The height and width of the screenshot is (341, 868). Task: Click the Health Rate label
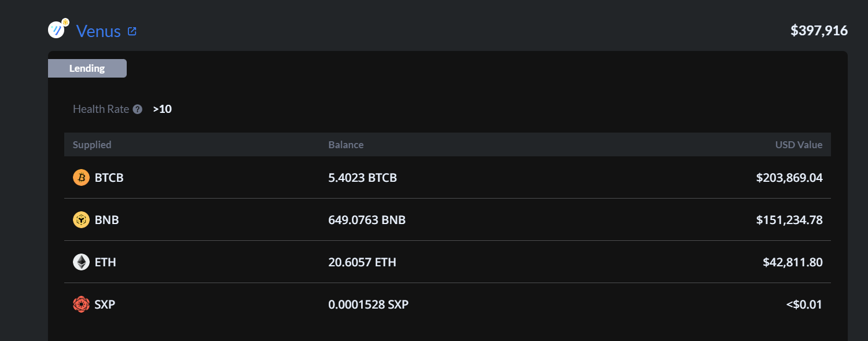pos(101,109)
